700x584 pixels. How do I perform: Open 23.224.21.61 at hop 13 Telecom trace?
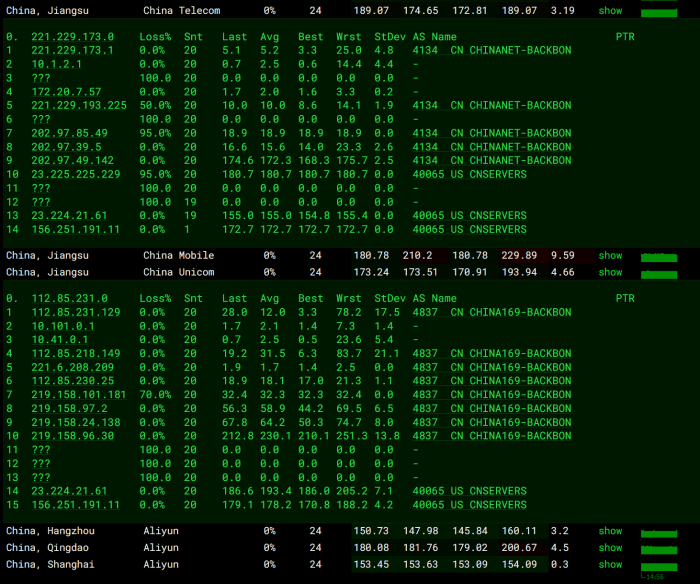coord(69,216)
